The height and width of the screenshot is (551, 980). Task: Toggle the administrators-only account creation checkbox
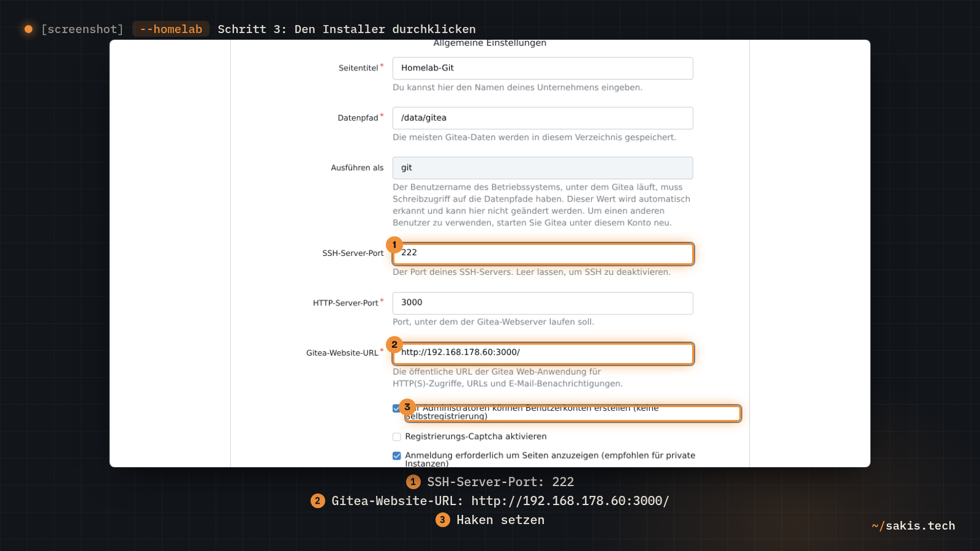396,408
